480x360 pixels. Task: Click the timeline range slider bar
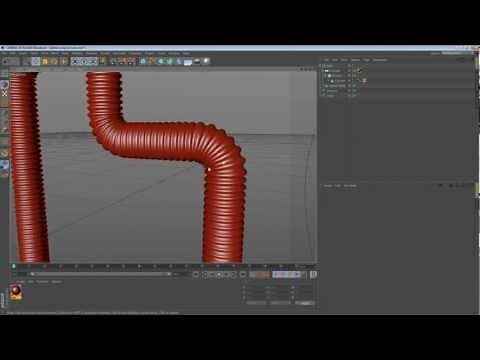coord(100,274)
